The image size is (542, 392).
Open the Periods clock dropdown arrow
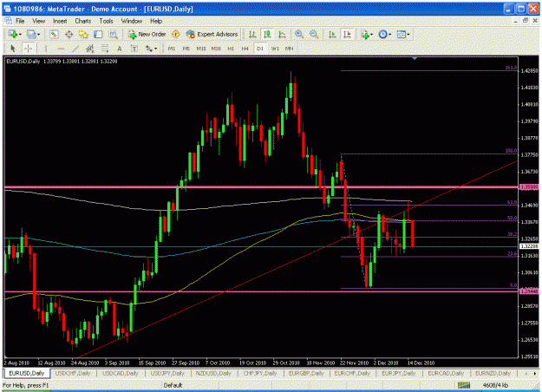389,35
